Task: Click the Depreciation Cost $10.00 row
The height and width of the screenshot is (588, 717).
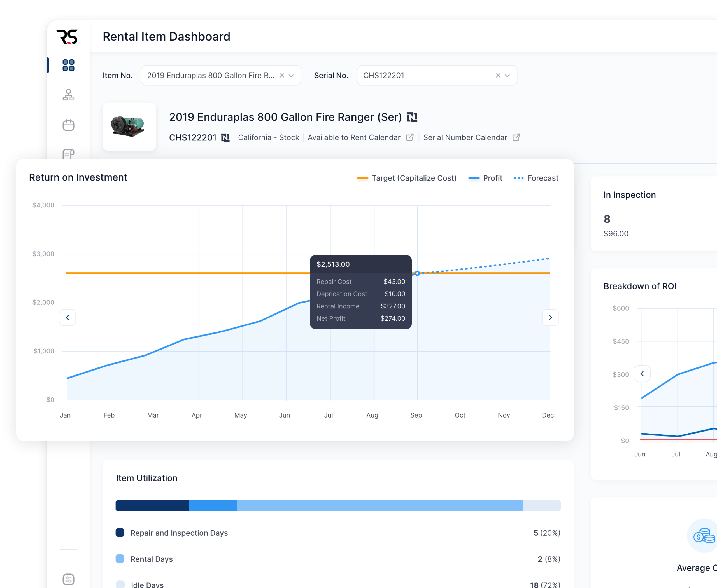Action: [361, 294]
